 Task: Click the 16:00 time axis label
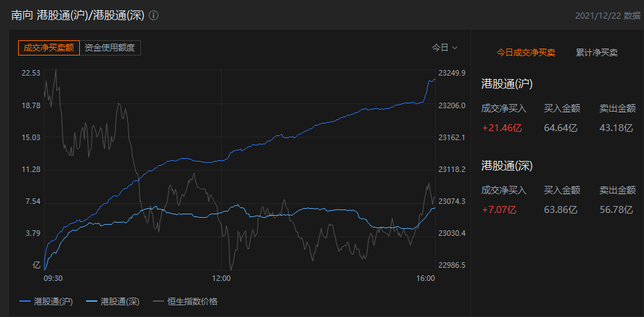click(425, 278)
